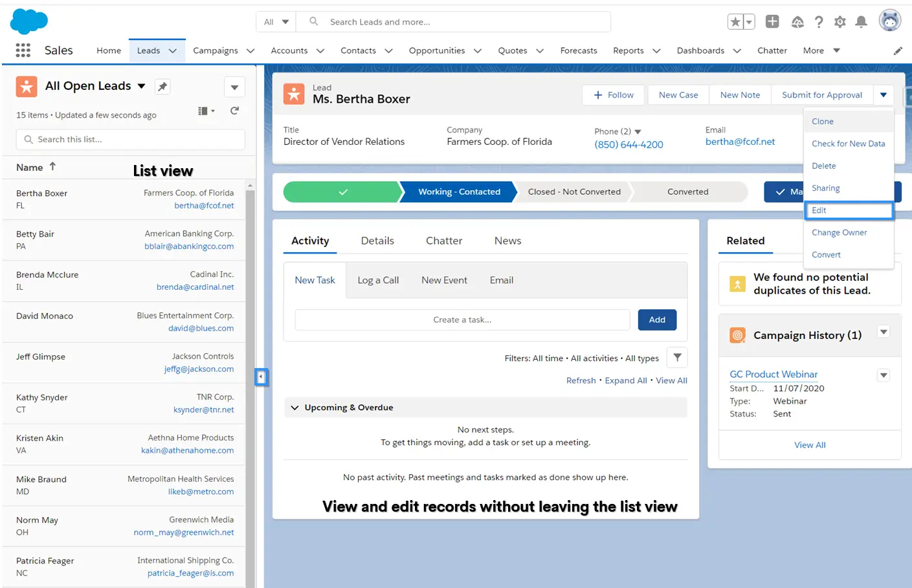Open the Phone (2) dropdown
This screenshot has width=912, height=588.
(x=638, y=131)
